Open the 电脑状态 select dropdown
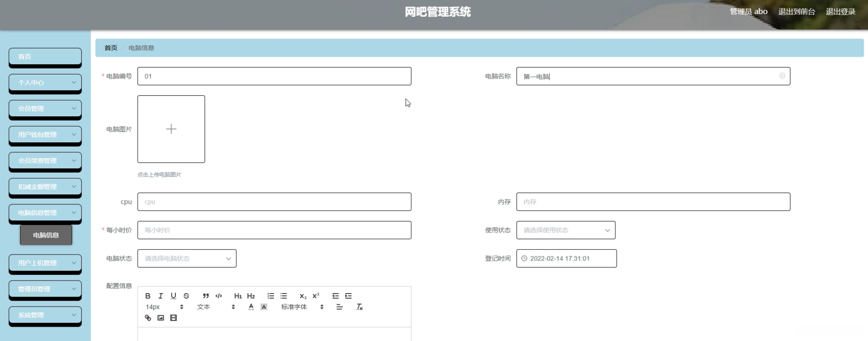This screenshot has width=868, height=341. coord(187,259)
